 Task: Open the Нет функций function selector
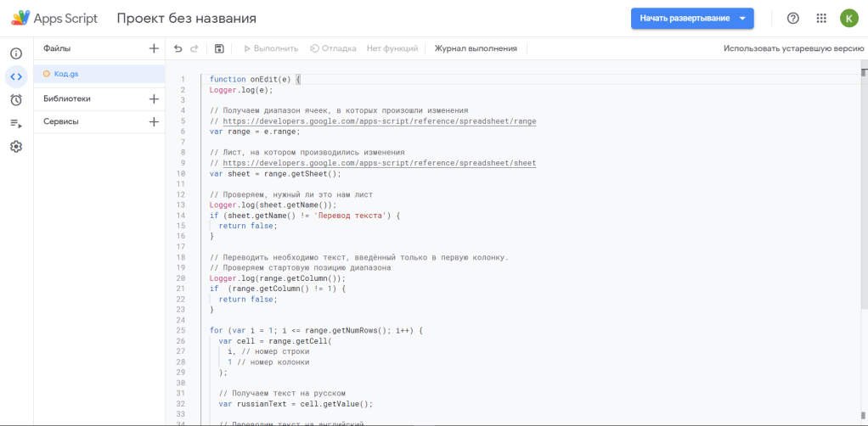[x=392, y=49]
